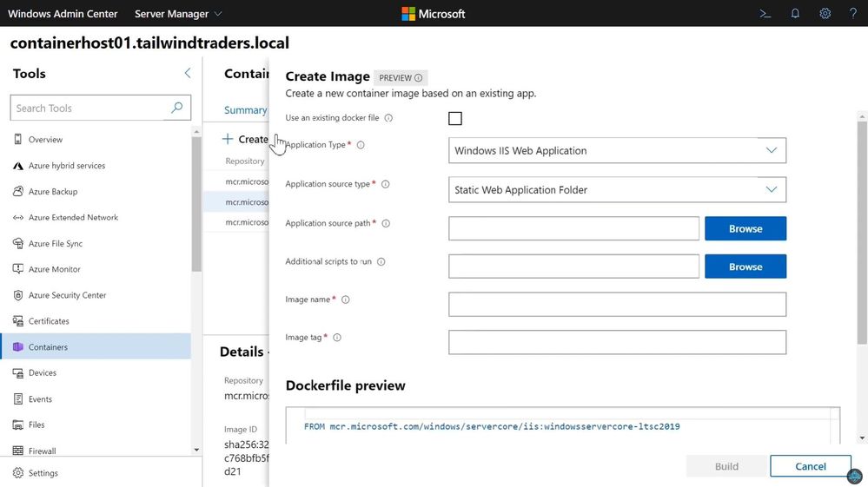
Task: Browse for Application source path
Action: click(745, 228)
